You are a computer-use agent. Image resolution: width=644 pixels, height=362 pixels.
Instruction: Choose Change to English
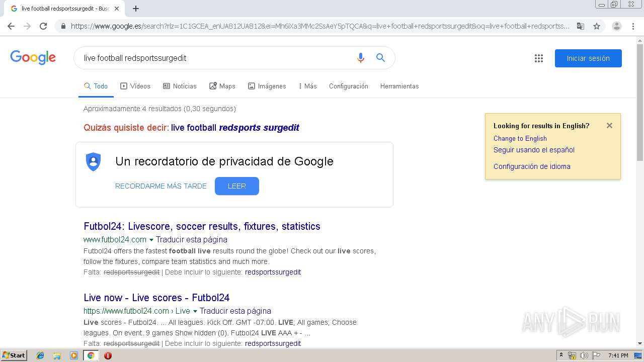520,138
